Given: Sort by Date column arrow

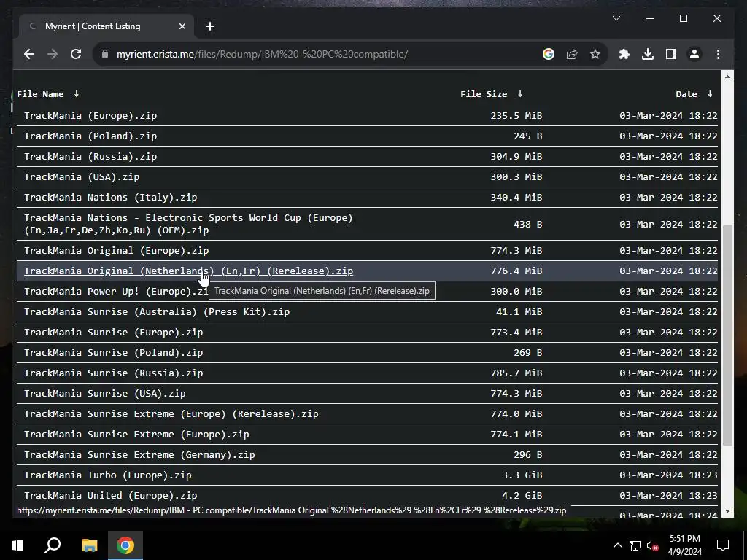Looking at the screenshot, I should pos(710,94).
